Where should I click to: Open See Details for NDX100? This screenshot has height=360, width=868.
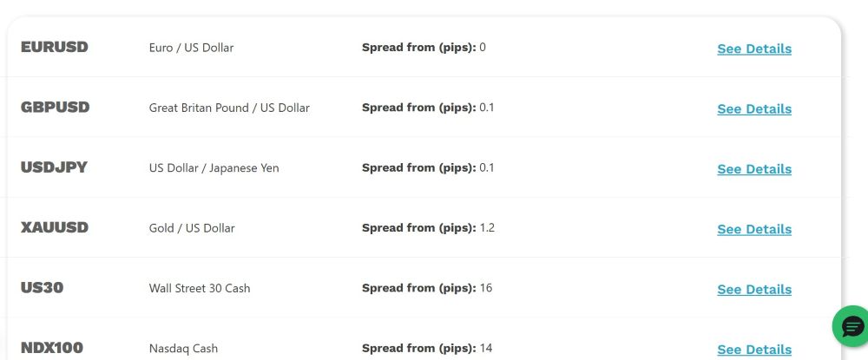(753, 350)
